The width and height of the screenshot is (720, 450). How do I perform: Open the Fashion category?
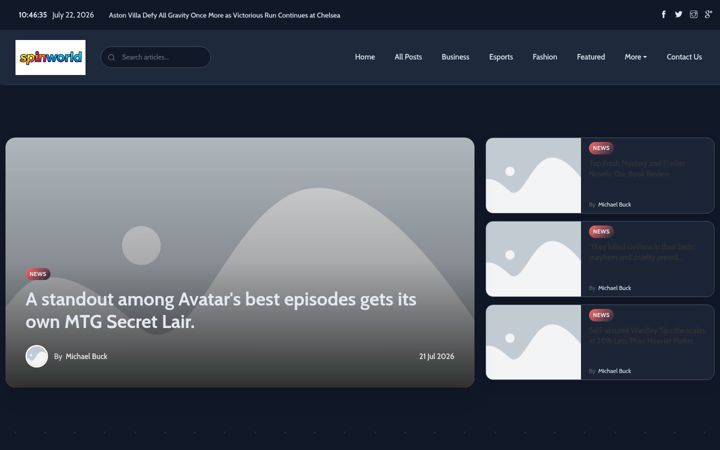pos(545,57)
